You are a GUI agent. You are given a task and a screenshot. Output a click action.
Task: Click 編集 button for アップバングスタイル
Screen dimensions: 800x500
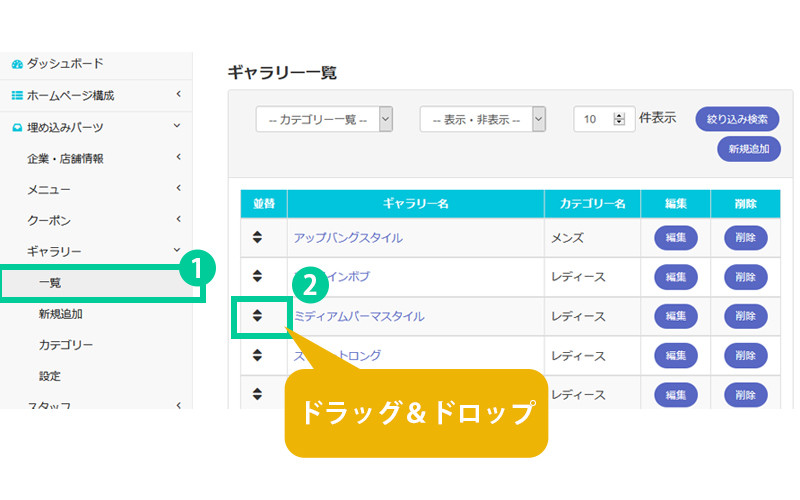click(x=675, y=238)
